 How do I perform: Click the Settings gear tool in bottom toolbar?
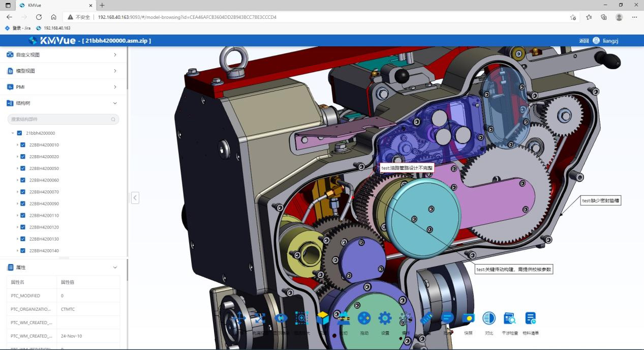pos(385,319)
